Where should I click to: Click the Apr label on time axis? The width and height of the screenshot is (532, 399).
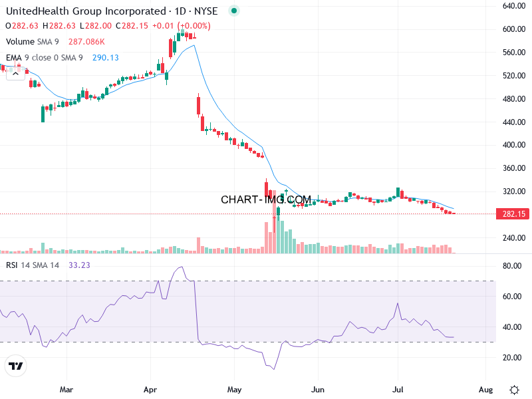150,390
